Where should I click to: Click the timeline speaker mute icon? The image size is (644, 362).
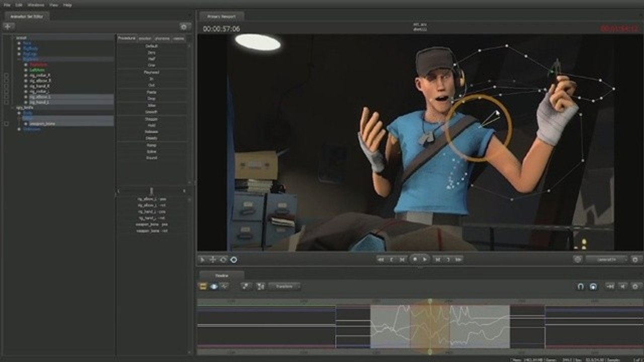pos(623,286)
